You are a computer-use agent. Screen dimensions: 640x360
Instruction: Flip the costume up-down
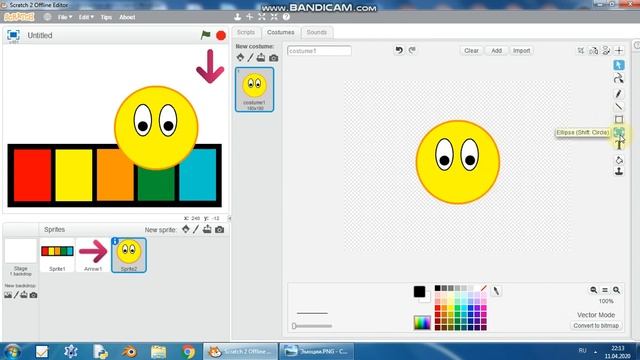coord(606,51)
